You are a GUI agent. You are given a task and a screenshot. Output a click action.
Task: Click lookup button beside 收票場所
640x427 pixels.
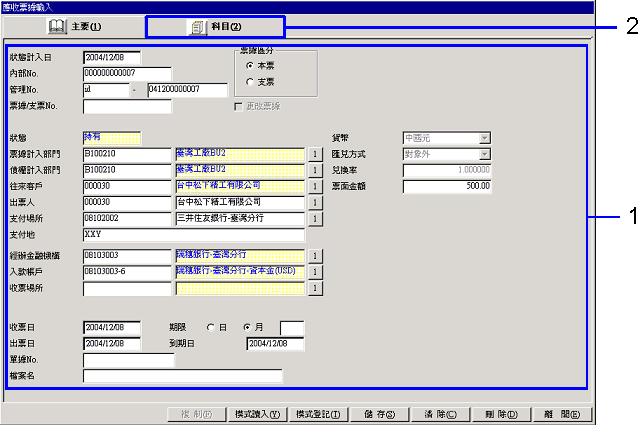(314, 288)
